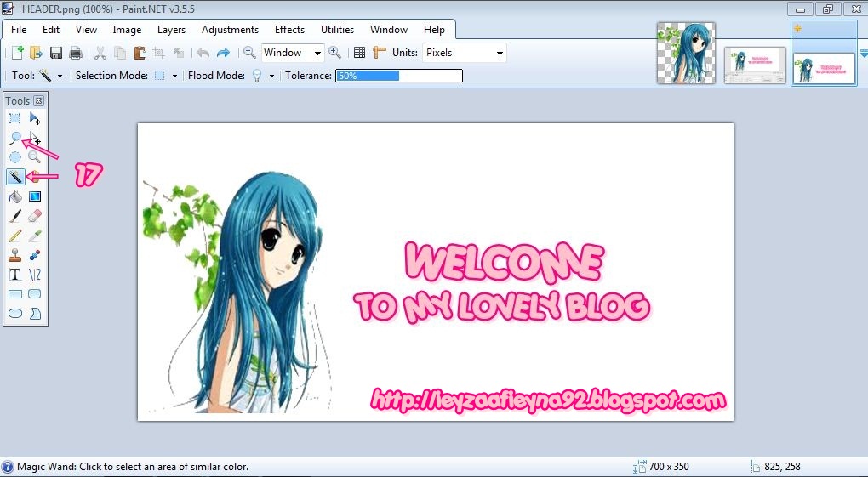Click the Copy toolbar icon
The height and width of the screenshot is (477, 868).
pos(120,53)
